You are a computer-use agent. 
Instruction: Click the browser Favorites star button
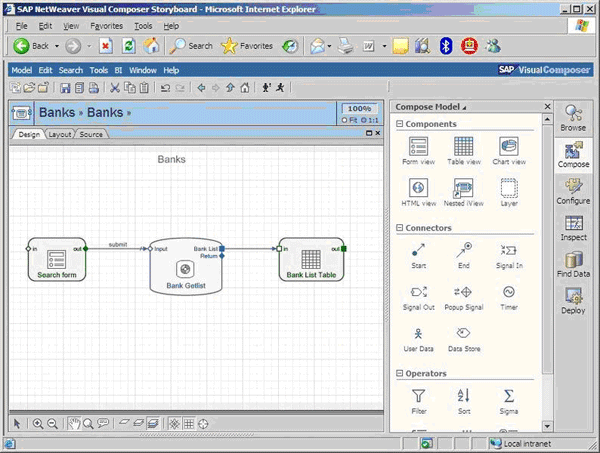coord(247,46)
